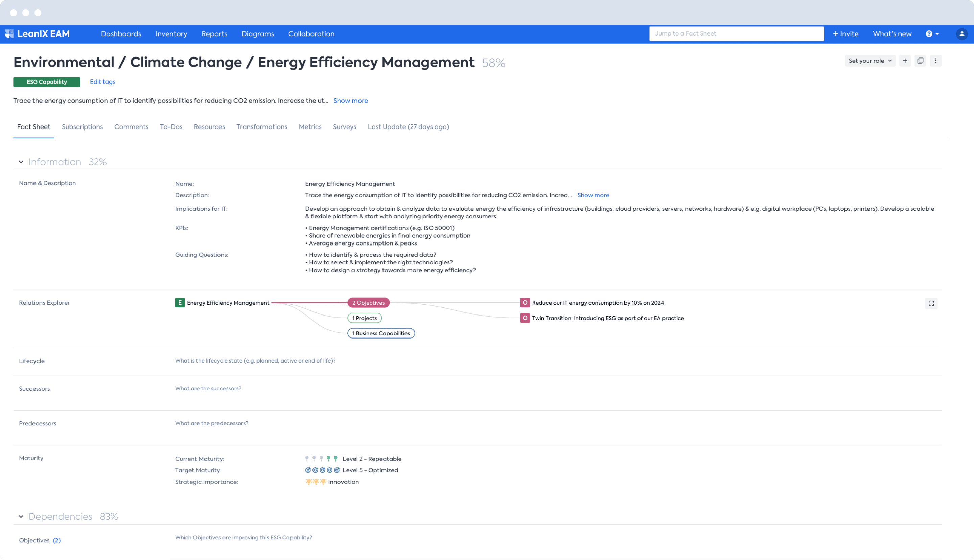Open the Diagrams menu

click(x=258, y=34)
